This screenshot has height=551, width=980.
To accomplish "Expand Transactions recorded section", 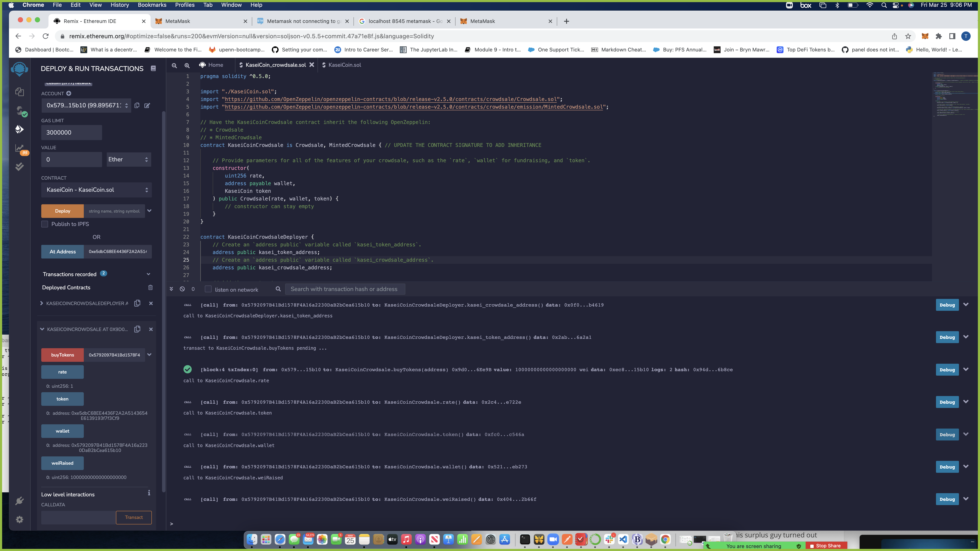I will point(148,274).
